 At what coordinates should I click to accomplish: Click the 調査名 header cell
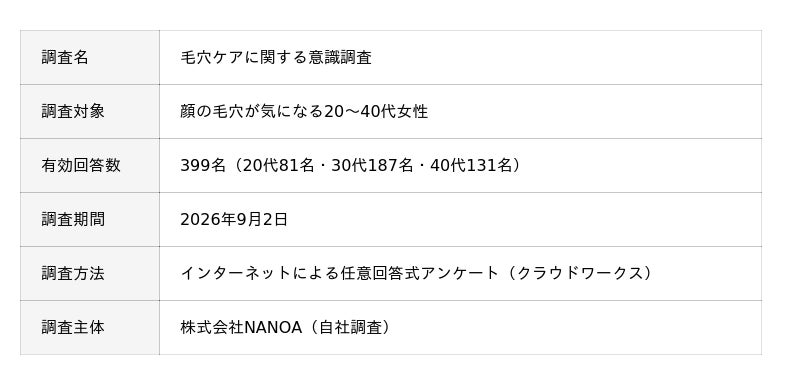click(x=90, y=58)
